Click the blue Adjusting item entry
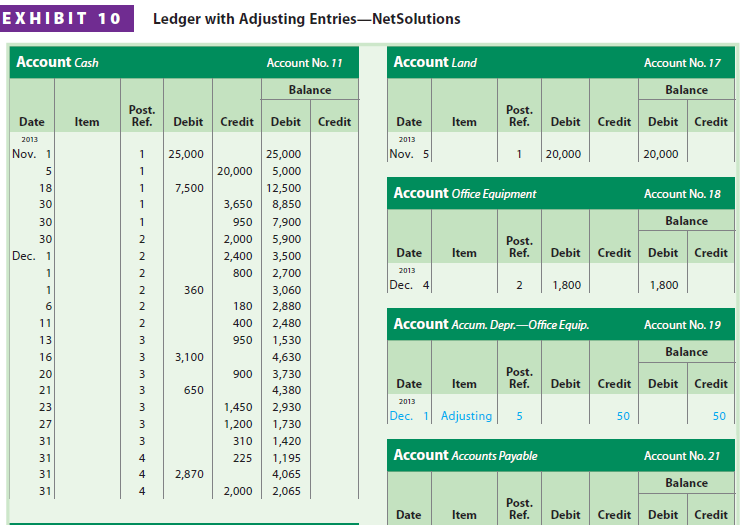The width and height of the screenshot is (743, 525). pos(466,415)
